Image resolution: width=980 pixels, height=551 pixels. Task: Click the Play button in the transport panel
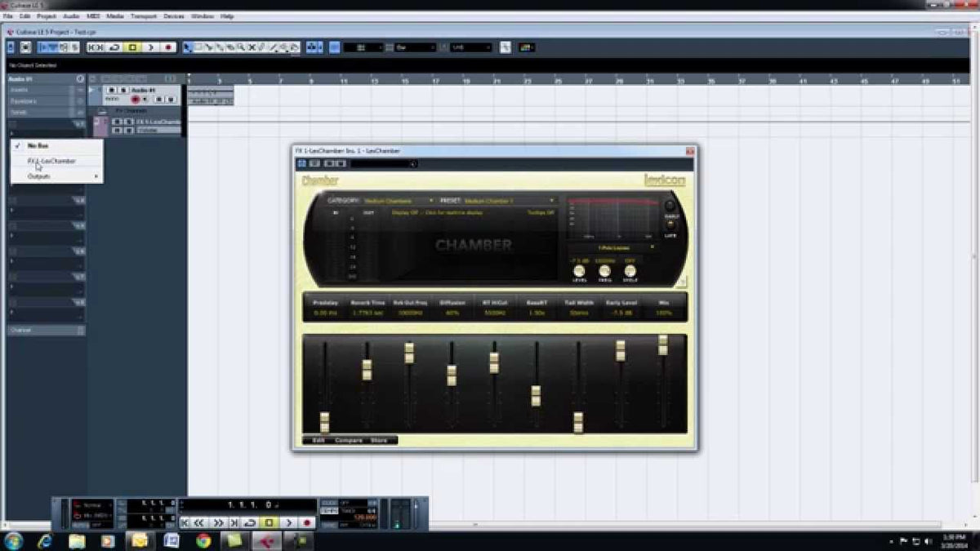pos(289,522)
